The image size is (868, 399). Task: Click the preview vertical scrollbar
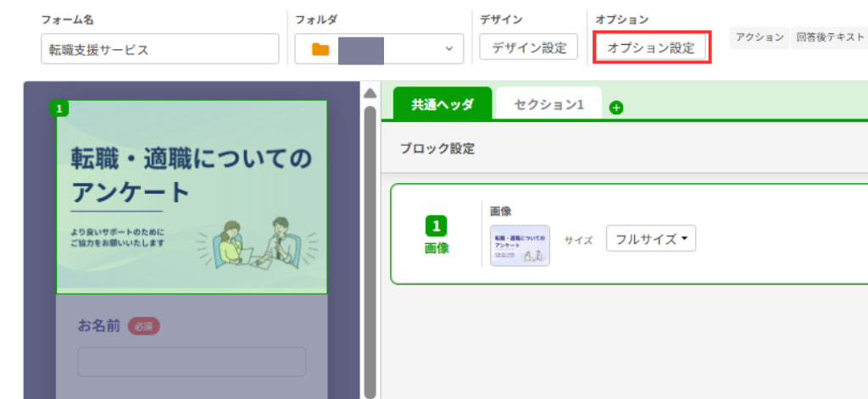click(370, 252)
